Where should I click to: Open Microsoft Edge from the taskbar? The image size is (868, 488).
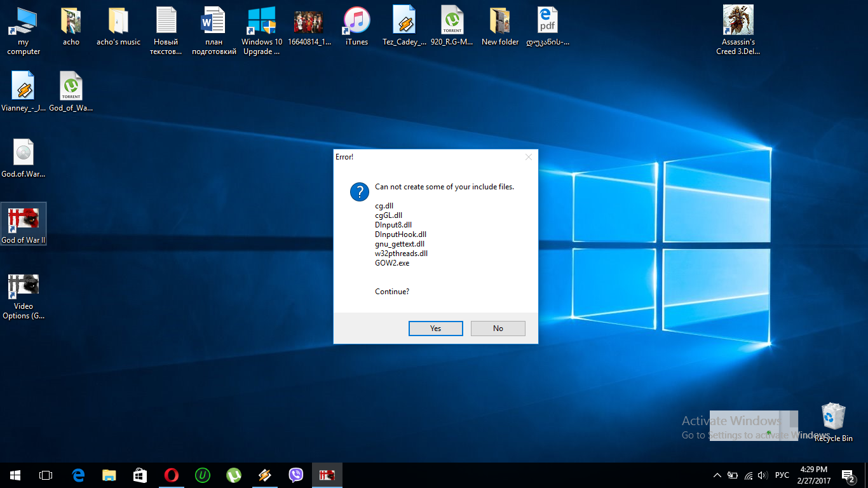pos(78,475)
